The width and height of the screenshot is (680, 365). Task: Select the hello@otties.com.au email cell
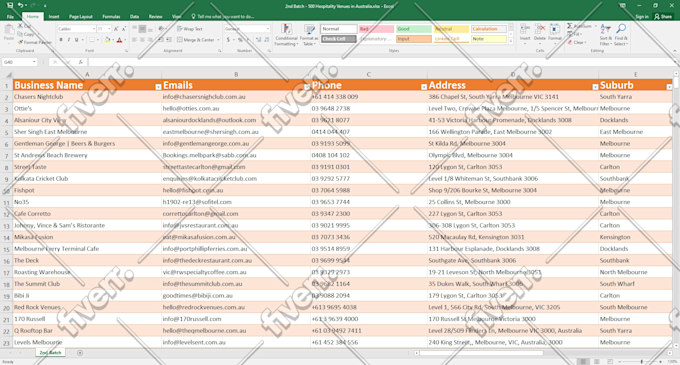pyautogui.click(x=235, y=108)
